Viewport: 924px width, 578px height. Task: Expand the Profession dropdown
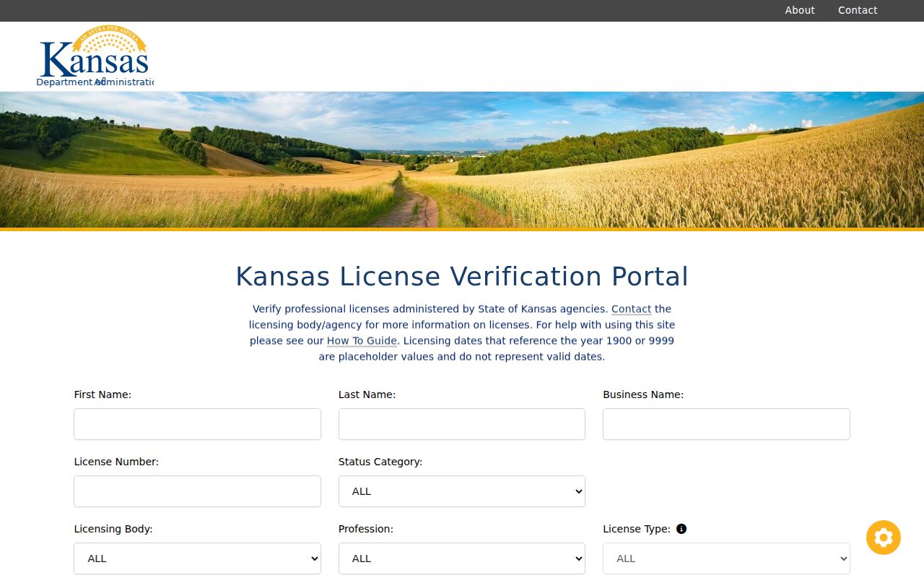click(x=462, y=558)
